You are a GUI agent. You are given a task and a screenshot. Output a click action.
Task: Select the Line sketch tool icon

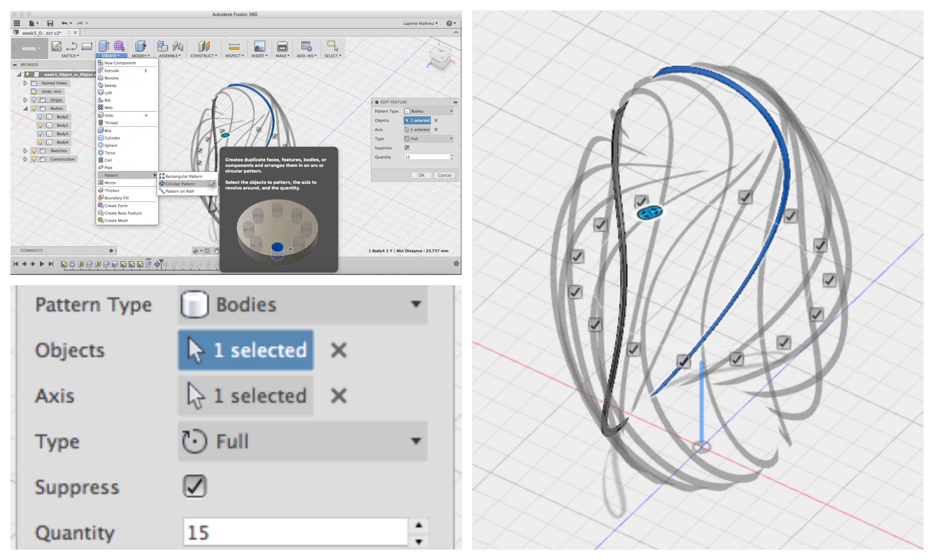tap(71, 46)
